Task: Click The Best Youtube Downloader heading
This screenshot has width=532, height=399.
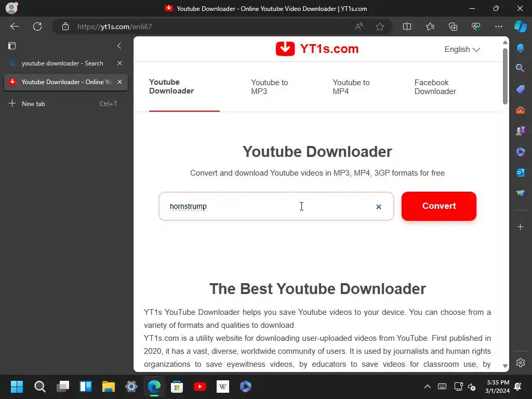Action: (317, 289)
